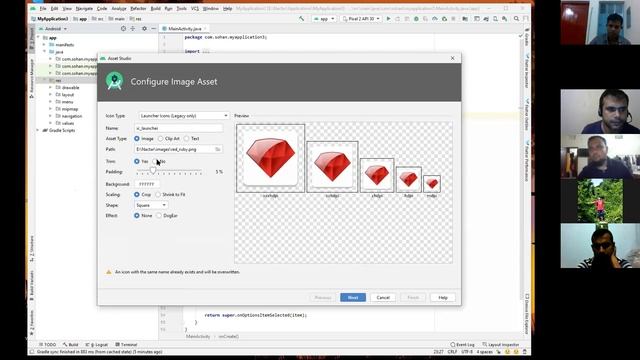Click UTF-8 encoding in status bar
Image resolution: width=640 pixels, height=360 pixels.
(467, 351)
